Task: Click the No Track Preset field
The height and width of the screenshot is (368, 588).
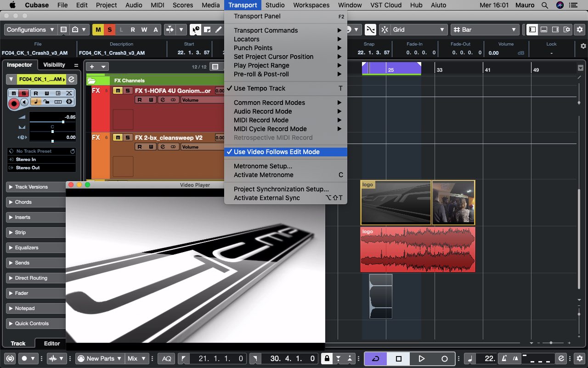Action: pyautogui.click(x=41, y=151)
